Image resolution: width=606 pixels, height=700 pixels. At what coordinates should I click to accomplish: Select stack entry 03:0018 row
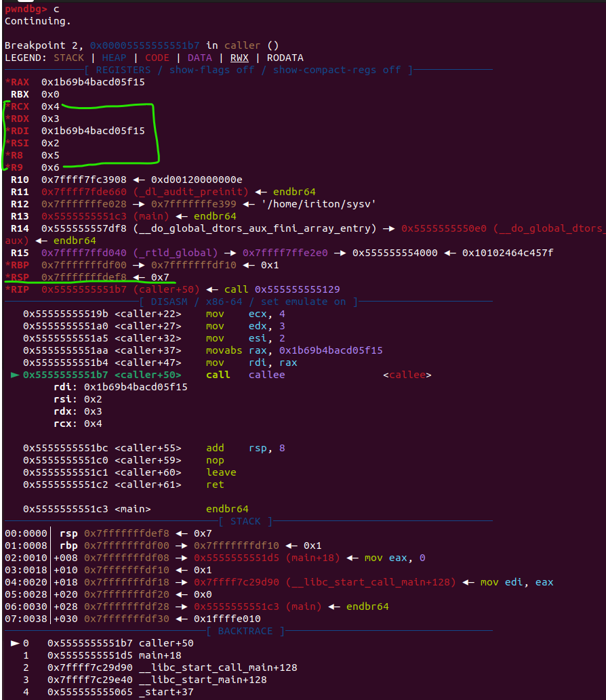point(108,570)
